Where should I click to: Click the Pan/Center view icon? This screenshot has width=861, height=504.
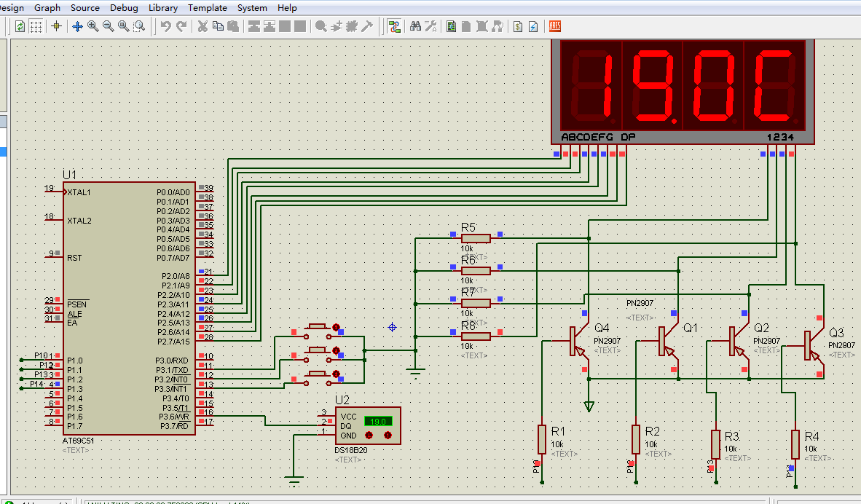click(x=77, y=26)
